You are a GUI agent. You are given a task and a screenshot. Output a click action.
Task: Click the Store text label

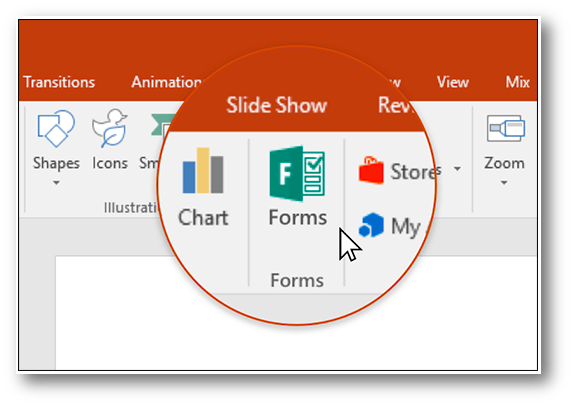[x=413, y=171]
